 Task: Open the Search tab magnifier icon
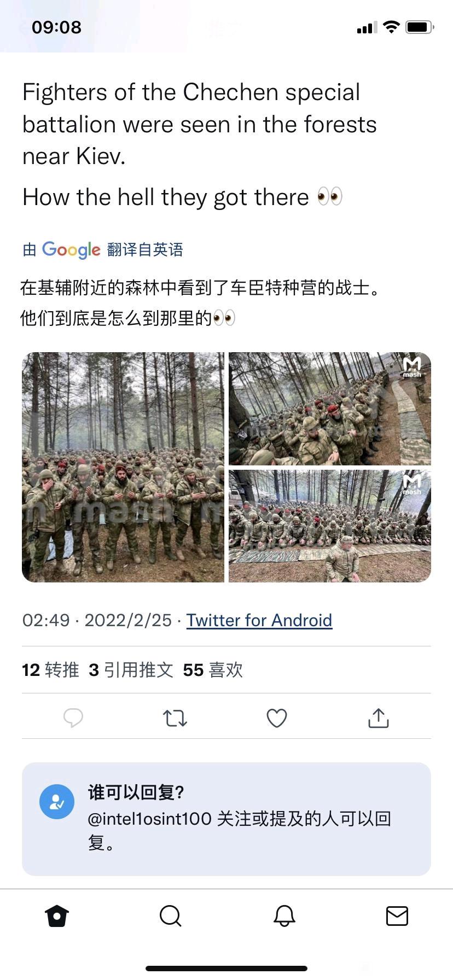[x=170, y=915]
